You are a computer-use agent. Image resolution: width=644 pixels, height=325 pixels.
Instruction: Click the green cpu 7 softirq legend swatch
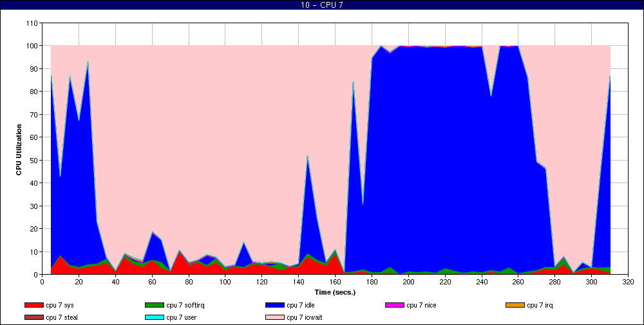tap(154, 305)
